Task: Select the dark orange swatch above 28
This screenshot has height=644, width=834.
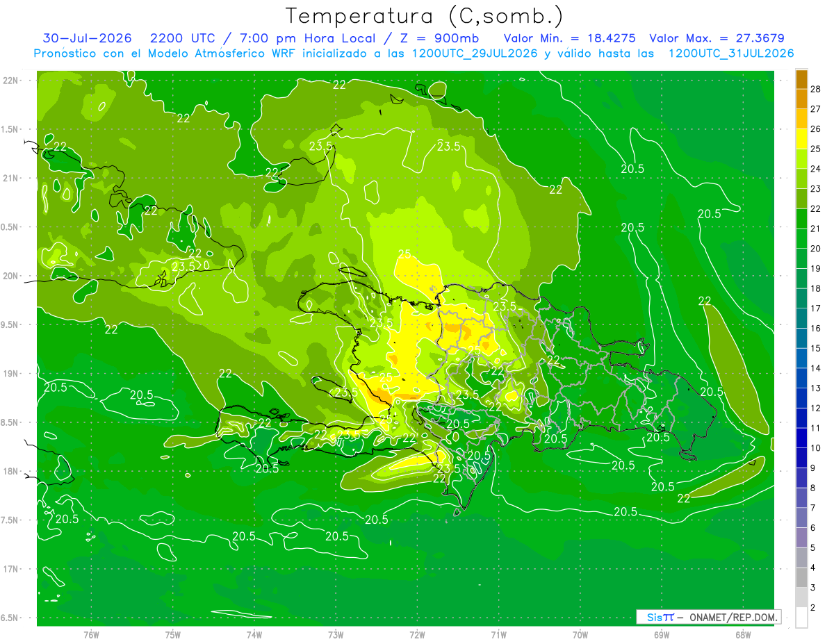Action: pos(801,79)
